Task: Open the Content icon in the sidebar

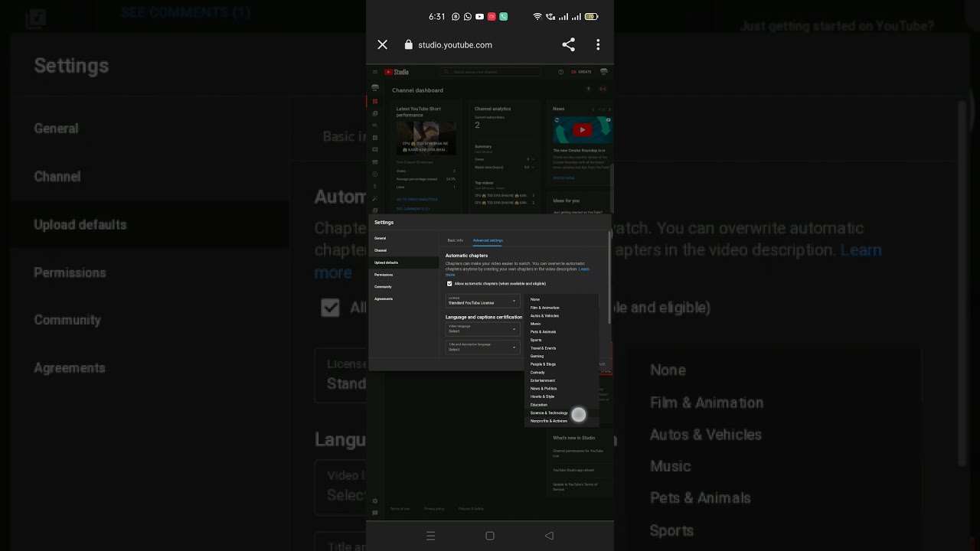Action: click(375, 113)
